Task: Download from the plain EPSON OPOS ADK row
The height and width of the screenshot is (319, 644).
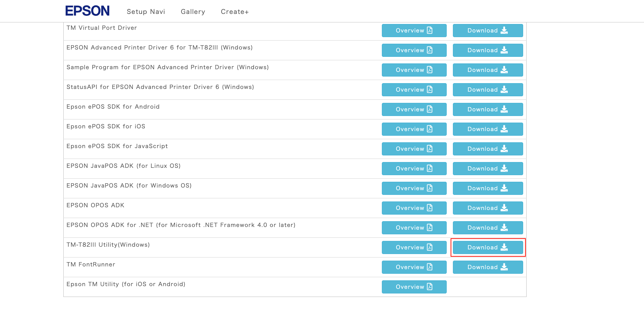Action: [x=488, y=208]
